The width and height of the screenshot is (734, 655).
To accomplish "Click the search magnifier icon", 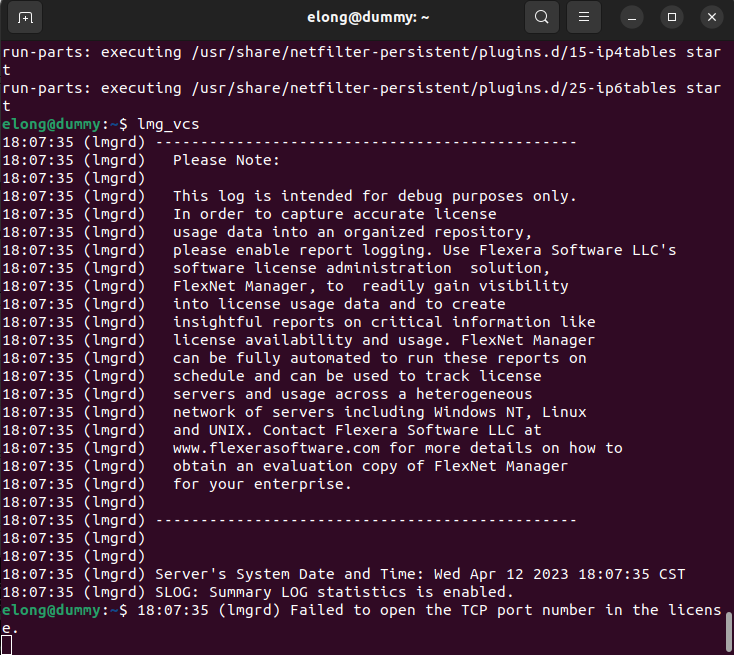I will click(541, 17).
